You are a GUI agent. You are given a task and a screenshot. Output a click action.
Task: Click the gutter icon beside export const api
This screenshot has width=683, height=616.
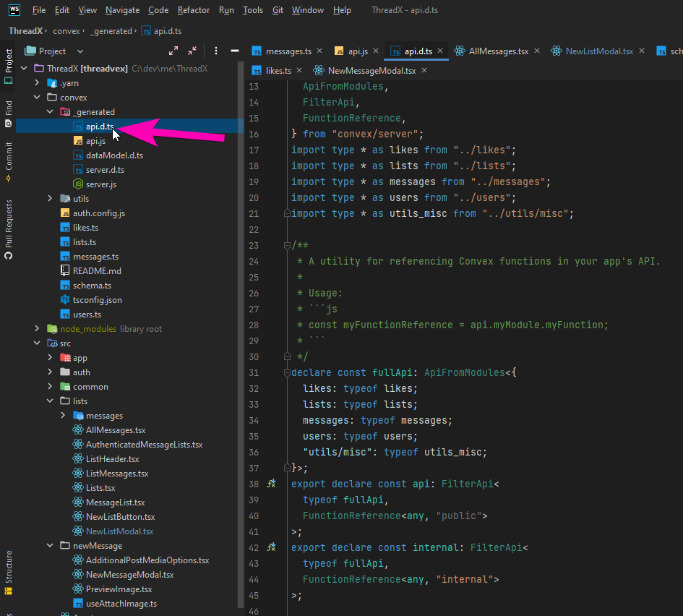(x=272, y=484)
